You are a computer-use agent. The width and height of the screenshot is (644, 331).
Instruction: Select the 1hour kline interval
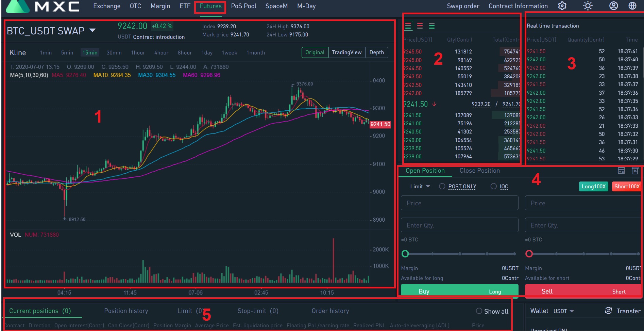point(138,52)
